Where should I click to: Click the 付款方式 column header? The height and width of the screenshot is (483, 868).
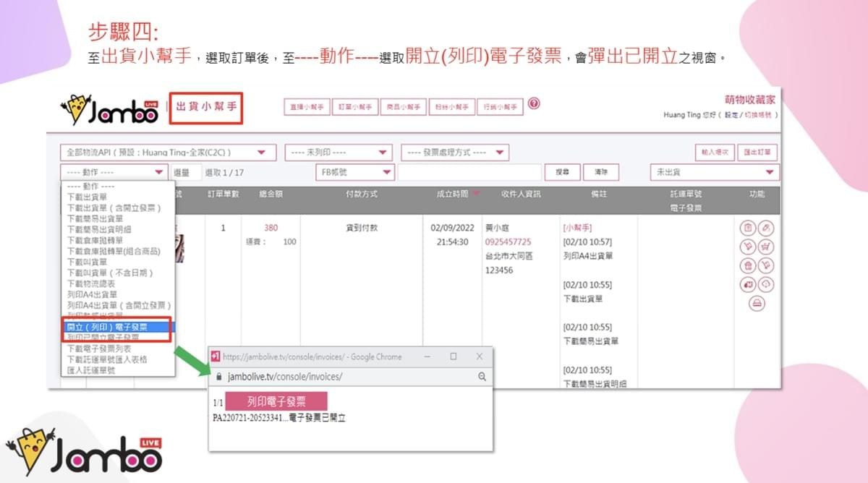tap(362, 194)
